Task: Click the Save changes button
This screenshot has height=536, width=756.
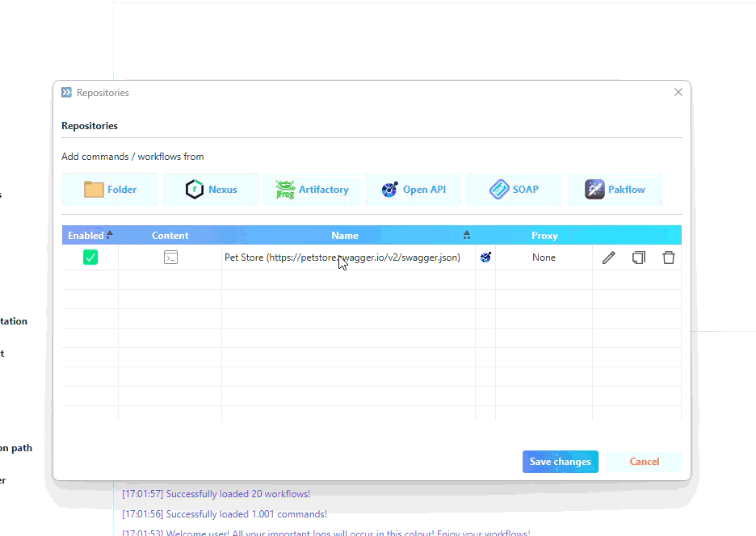Action: (x=560, y=462)
